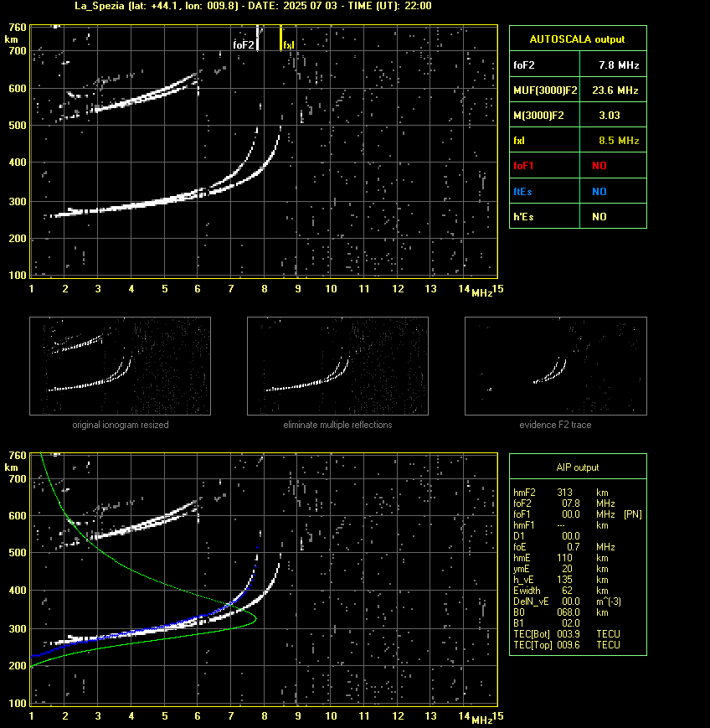This screenshot has height=728, width=710.
Task: Click the red 'NO' value for foF1
Action: click(599, 166)
